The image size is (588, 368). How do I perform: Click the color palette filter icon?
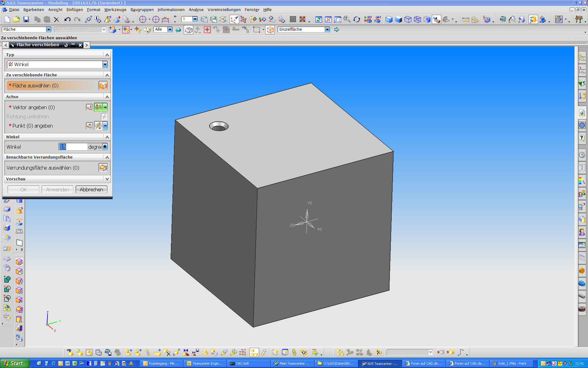point(147,30)
